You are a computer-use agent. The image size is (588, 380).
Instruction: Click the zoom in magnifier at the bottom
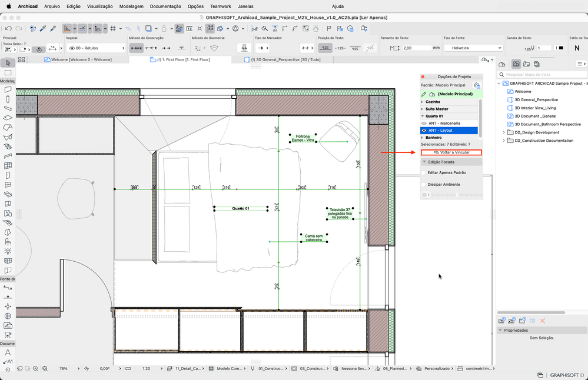(36, 369)
